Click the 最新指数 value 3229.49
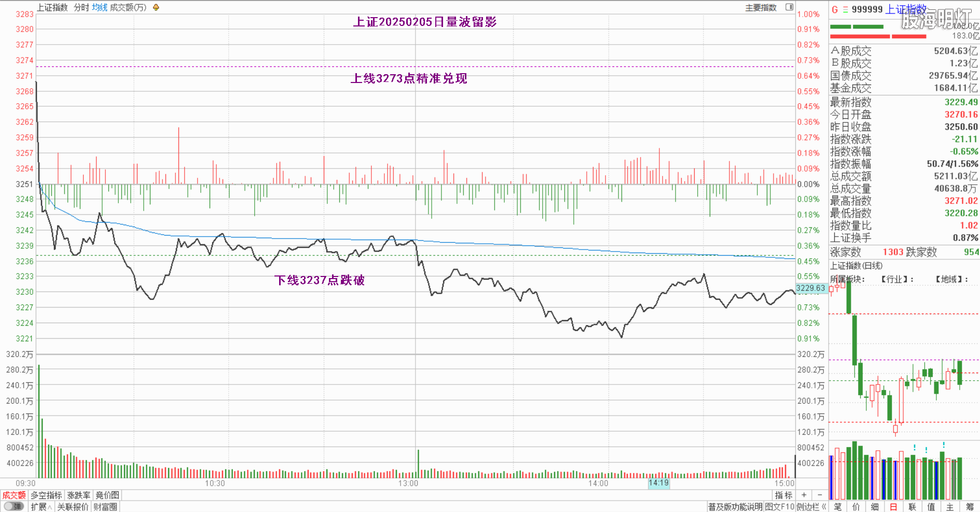 pos(961,102)
